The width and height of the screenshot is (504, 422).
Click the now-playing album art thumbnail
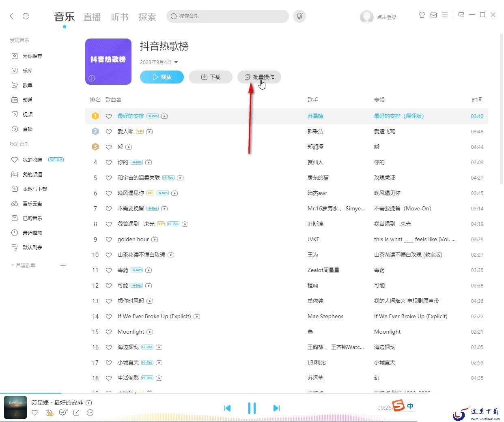tap(15, 407)
